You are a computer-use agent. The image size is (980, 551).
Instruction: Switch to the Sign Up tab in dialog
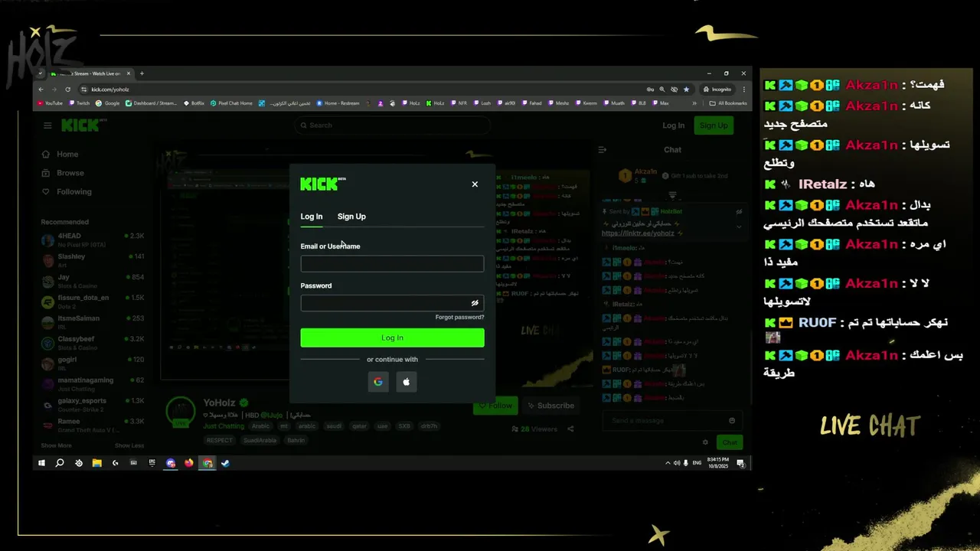click(x=351, y=217)
